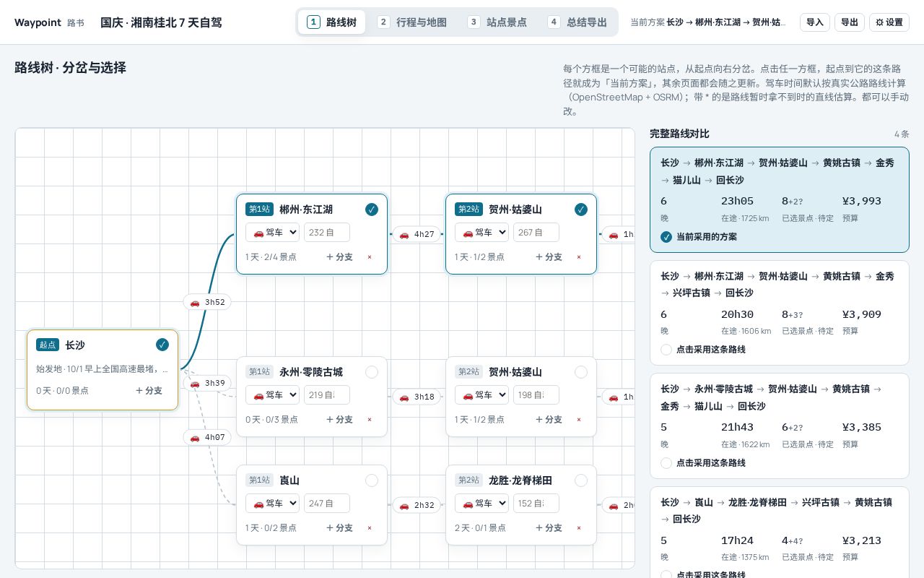The image size is (924, 578).
Task: Click the 3h52 drive time chip
Action: 207,302
